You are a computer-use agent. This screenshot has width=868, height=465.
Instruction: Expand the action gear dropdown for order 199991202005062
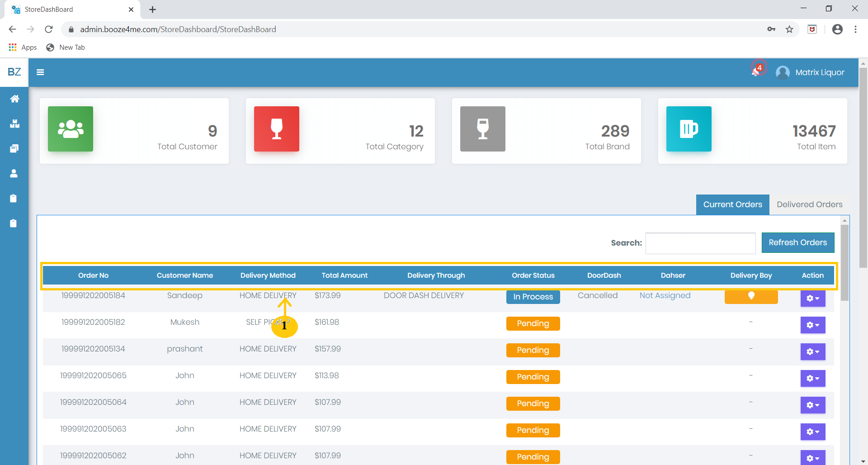[x=813, y=458]
